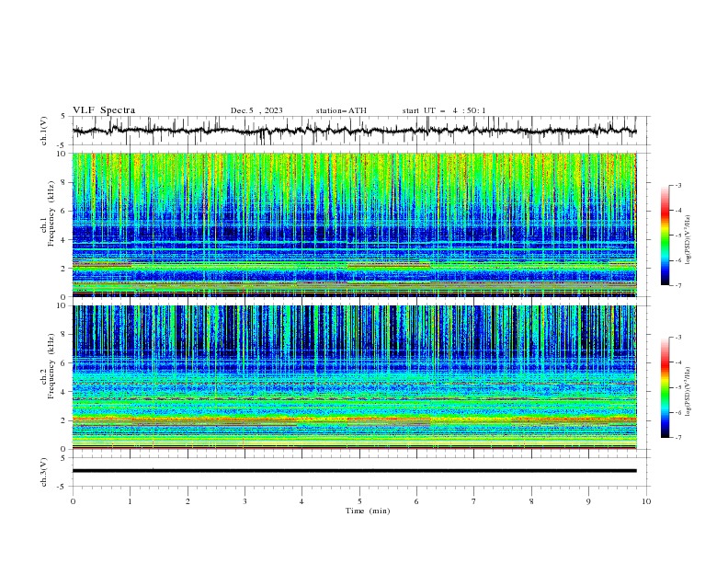Click inside the ch.1 spectrogram plot
The height and width of the screenshot is (563, 728).
355,224
